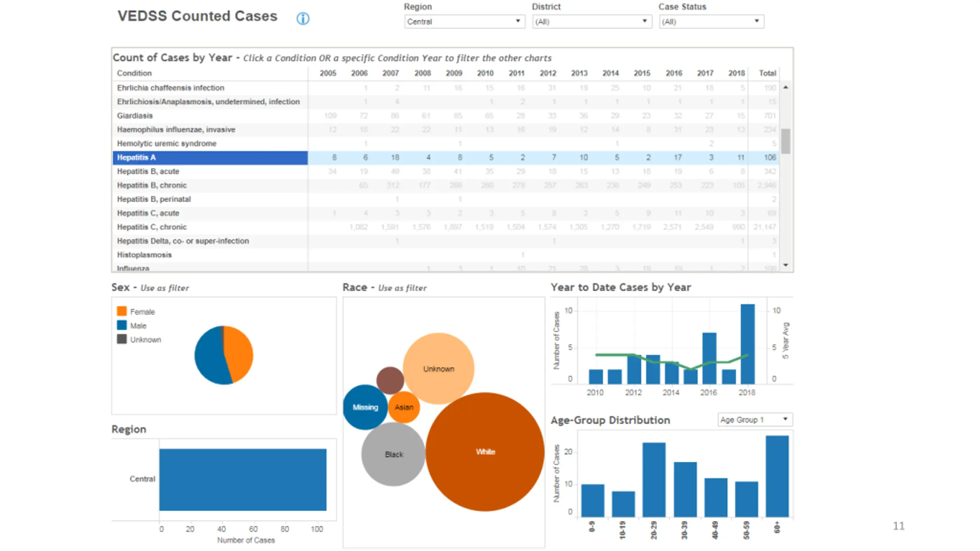The height and width of the screenshot is (551, 980).
Task: Filter by the White race bubble
Action: tap(485, 452)
